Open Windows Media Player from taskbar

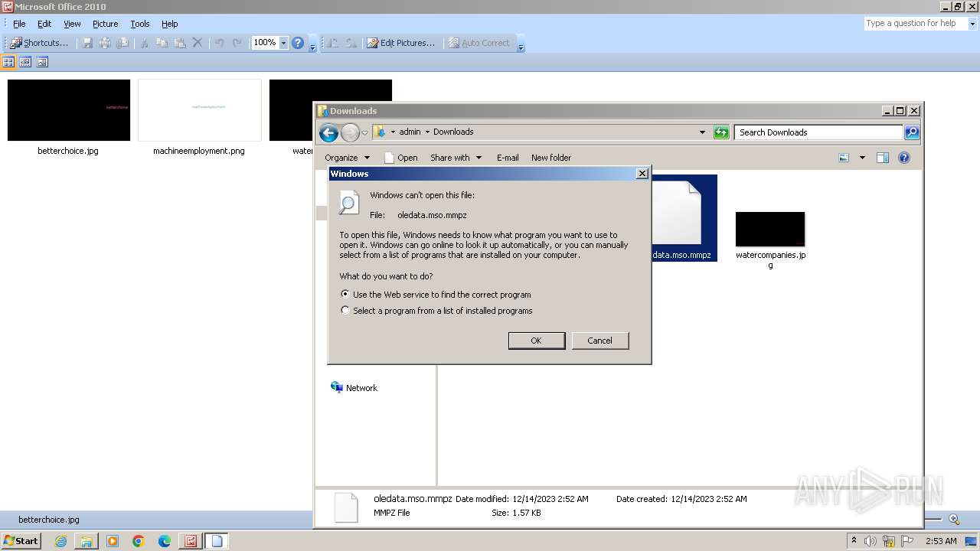[113, 541]
